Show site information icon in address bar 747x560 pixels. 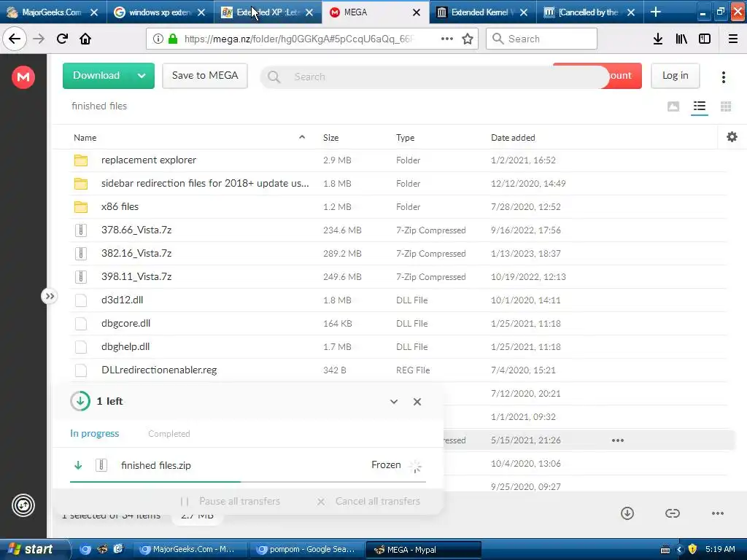(158, 39)
